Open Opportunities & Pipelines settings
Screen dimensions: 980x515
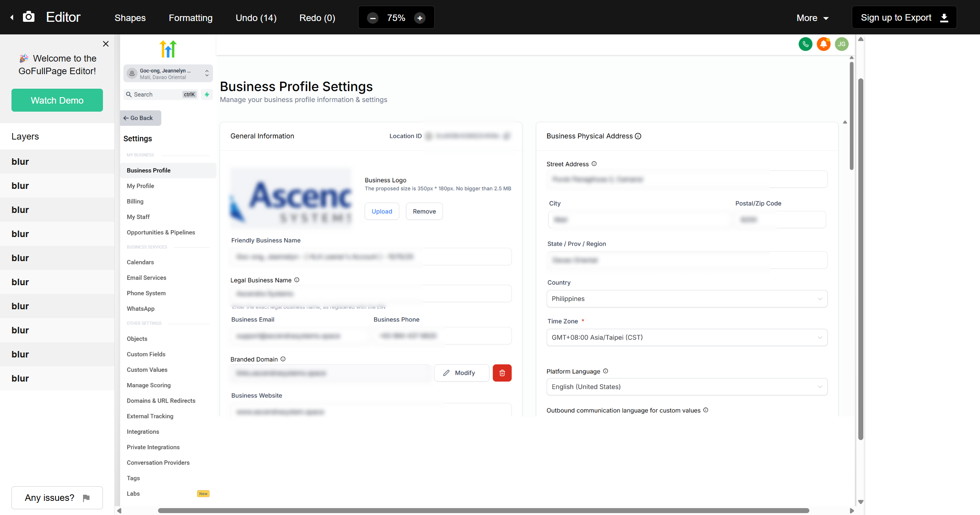point(161,232)
